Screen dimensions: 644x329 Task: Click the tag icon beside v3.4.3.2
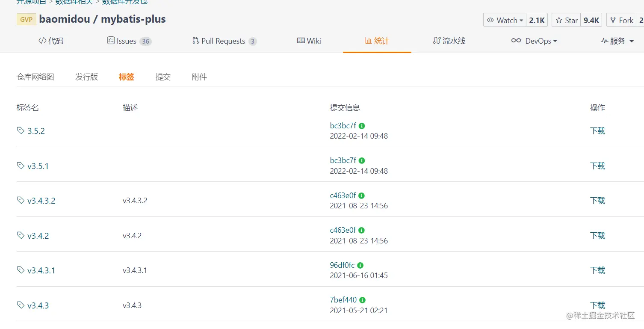tap(21, 200)
